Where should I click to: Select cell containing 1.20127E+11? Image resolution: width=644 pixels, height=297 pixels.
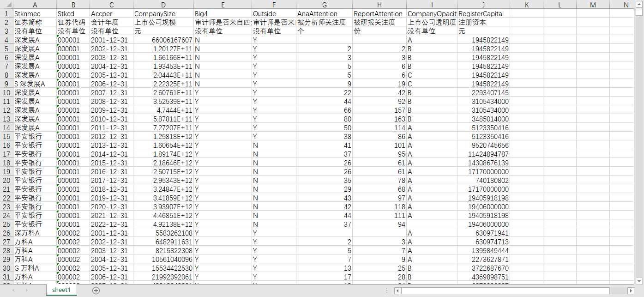pos(163,49)
